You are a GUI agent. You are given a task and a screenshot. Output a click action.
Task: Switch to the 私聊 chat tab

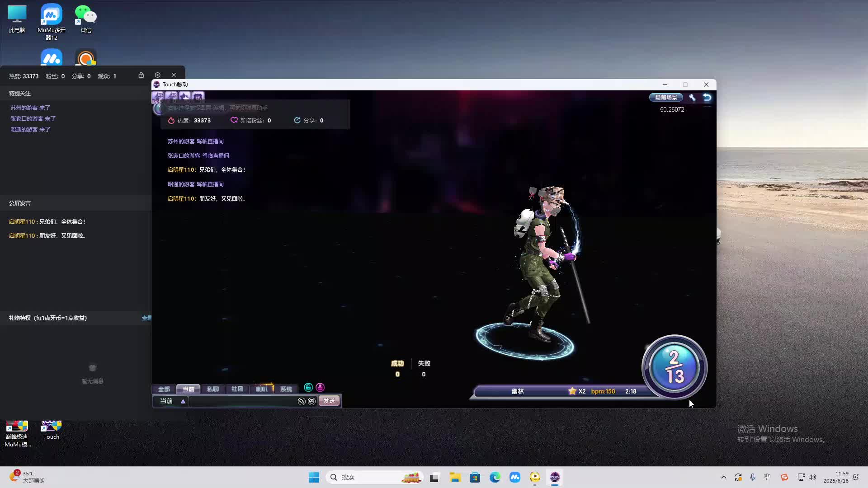click(212, 389)
